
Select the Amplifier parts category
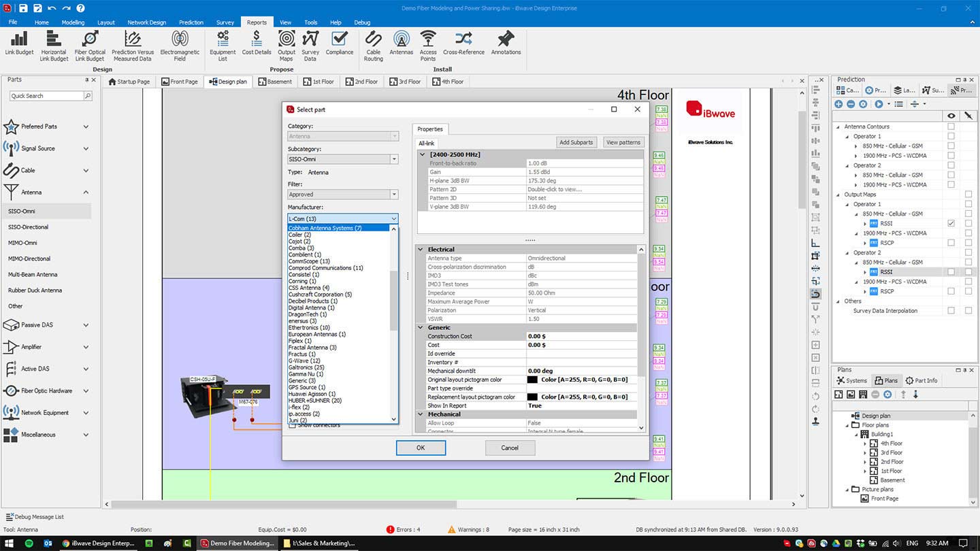pos(46,347)
